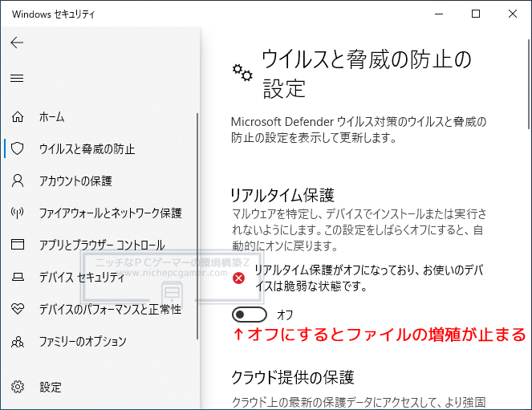Click the firewall antenna icon

click(x=18, y=213)
